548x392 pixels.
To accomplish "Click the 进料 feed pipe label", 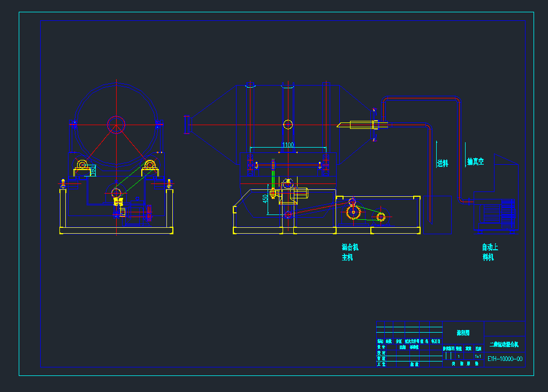I will pos(443,164).
